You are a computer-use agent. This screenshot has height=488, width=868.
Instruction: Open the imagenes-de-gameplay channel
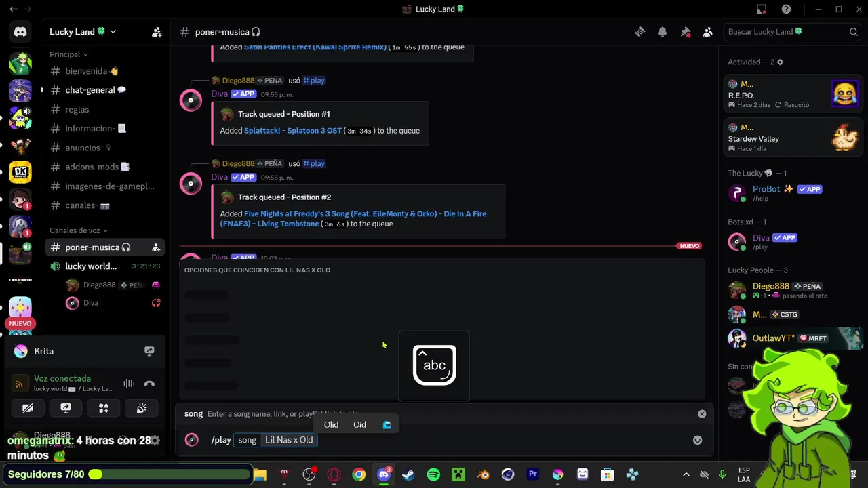[105, 186]
